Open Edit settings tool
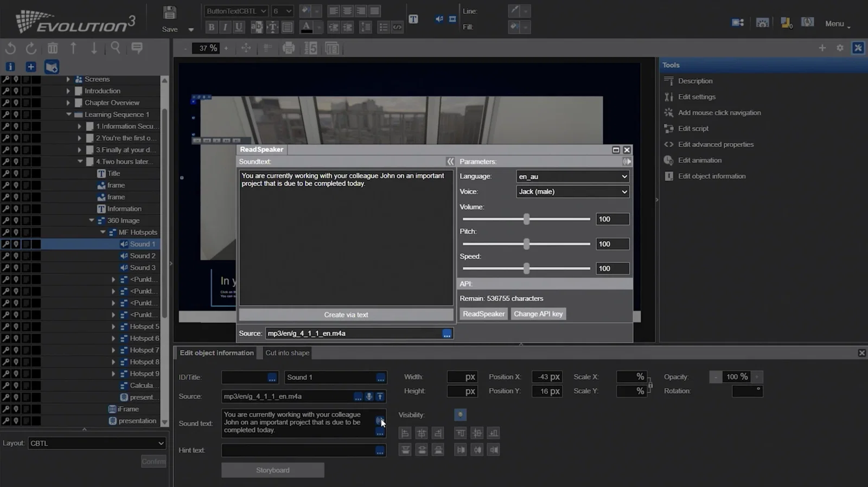The width and height of the screenshot is (868, 487). pos(697,97)
